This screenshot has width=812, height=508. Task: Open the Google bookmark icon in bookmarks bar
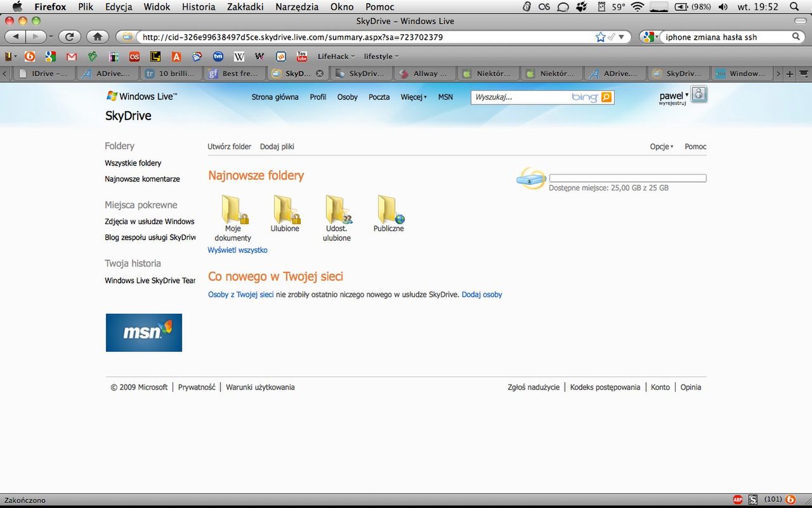point(50,57)
